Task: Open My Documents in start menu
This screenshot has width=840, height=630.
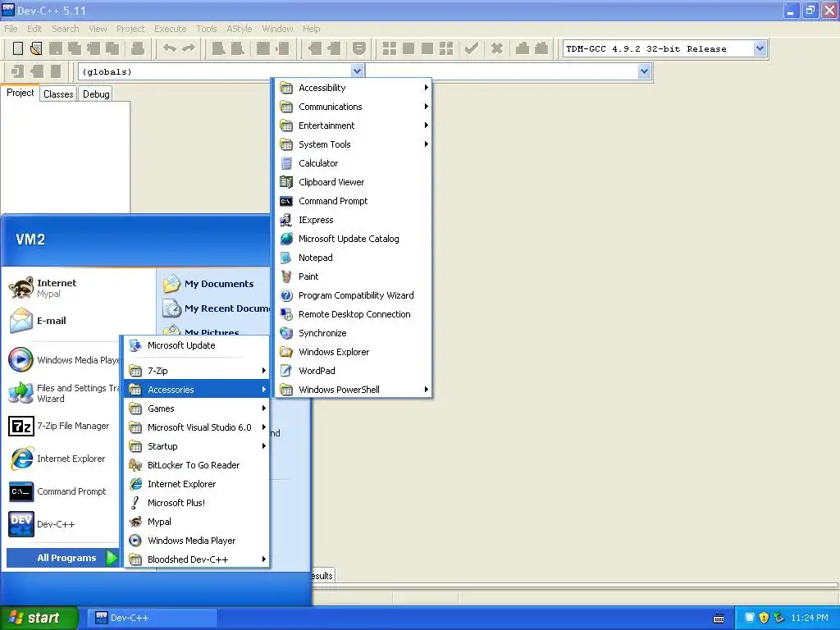Action: [215, 284]
